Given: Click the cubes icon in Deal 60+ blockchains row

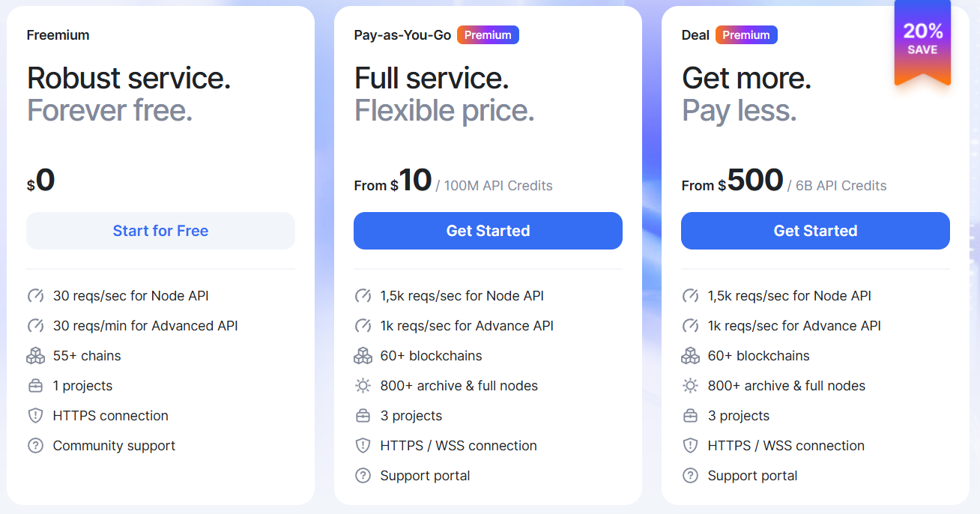Looking at the screenshot, I should 690,356.
